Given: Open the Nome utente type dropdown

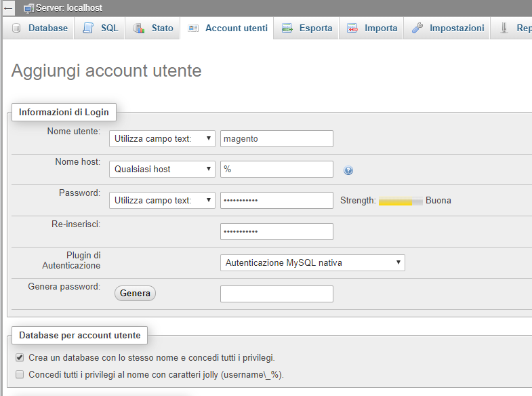Looking at the screenshot, I should click(x=162, y=139).
